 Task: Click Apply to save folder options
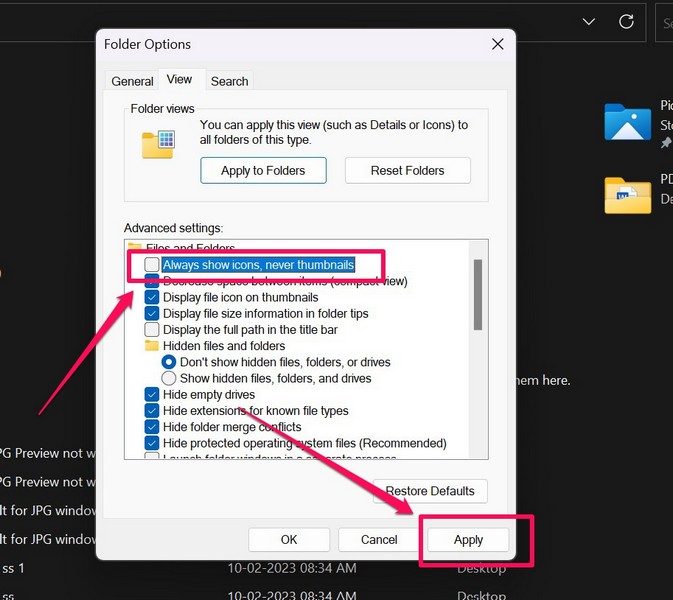pos(468,540)
